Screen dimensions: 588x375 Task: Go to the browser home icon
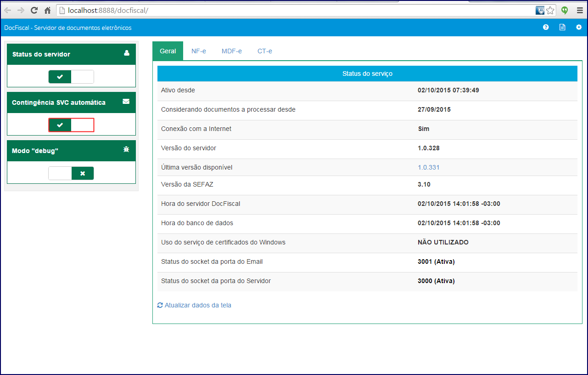coord(47,10)
